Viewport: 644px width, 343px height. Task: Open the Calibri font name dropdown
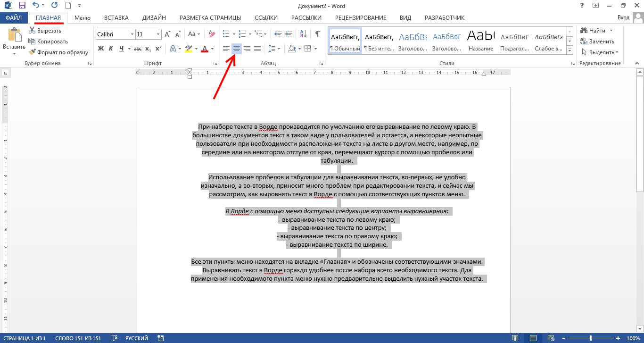pos(132,34)
